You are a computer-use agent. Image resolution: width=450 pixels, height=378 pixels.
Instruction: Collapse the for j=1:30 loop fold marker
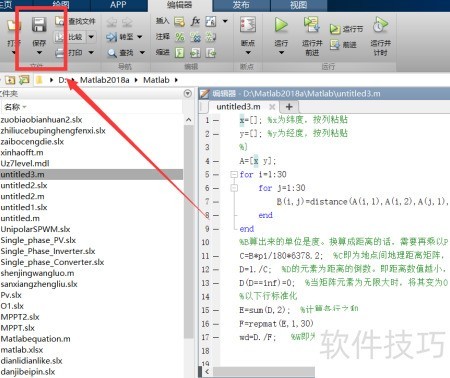pos(234,188)
